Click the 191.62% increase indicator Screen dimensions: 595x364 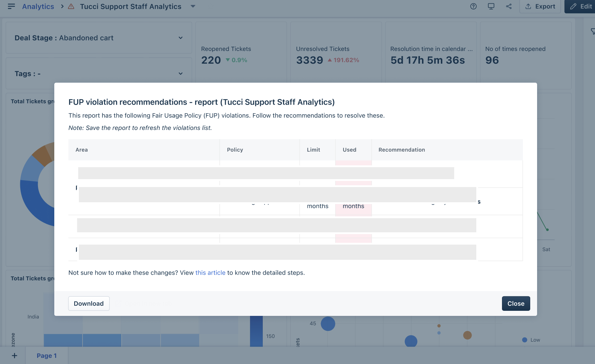click(343, 60)
